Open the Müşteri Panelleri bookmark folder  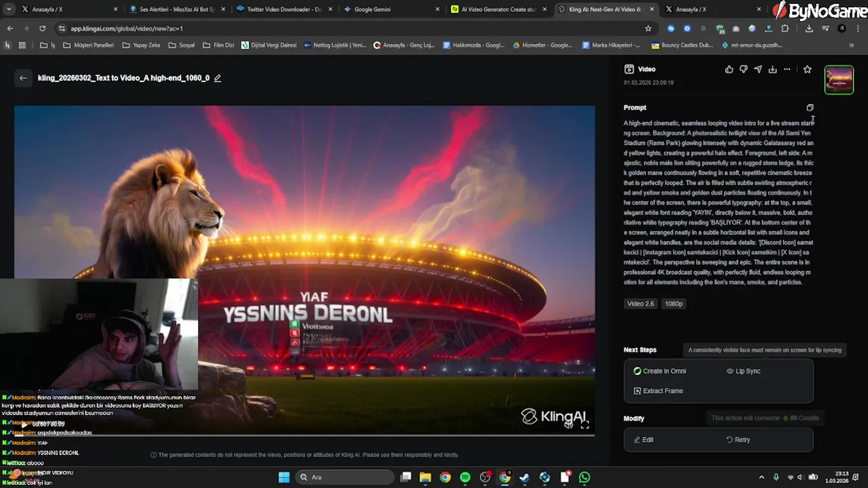tap(89, 45)
